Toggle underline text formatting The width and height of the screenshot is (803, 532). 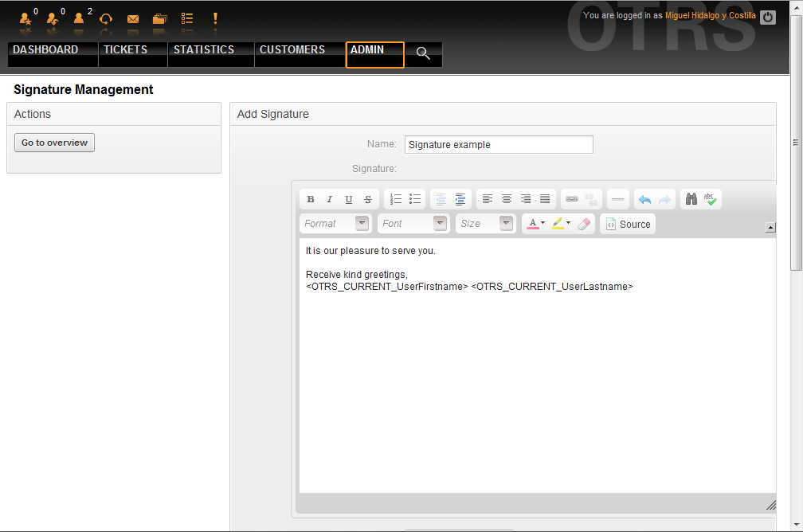click(349, 199)
